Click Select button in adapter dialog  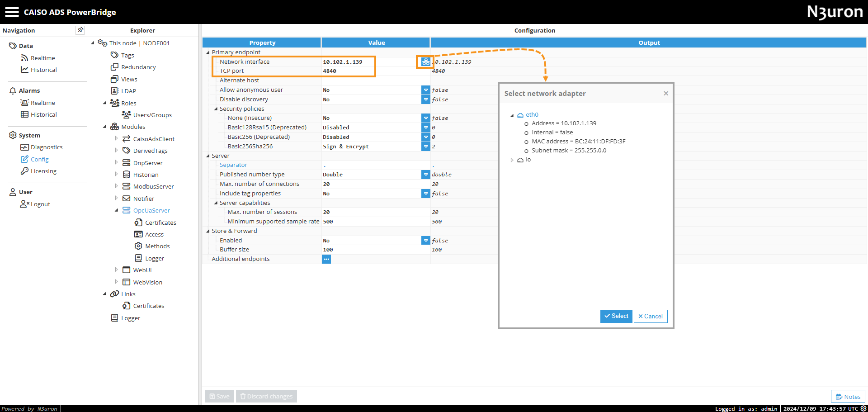(x=616, y=316)
